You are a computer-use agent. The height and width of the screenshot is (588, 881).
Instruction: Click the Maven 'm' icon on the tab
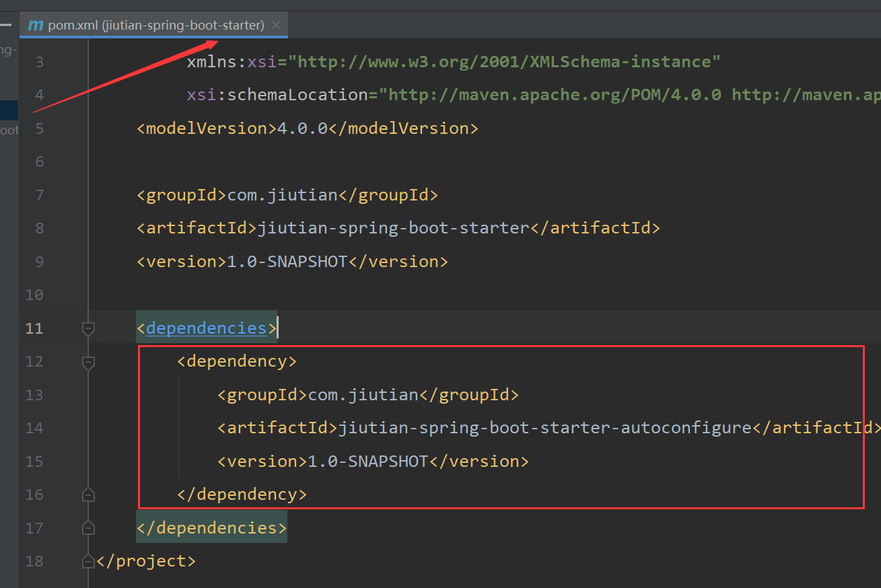(36, 25)
